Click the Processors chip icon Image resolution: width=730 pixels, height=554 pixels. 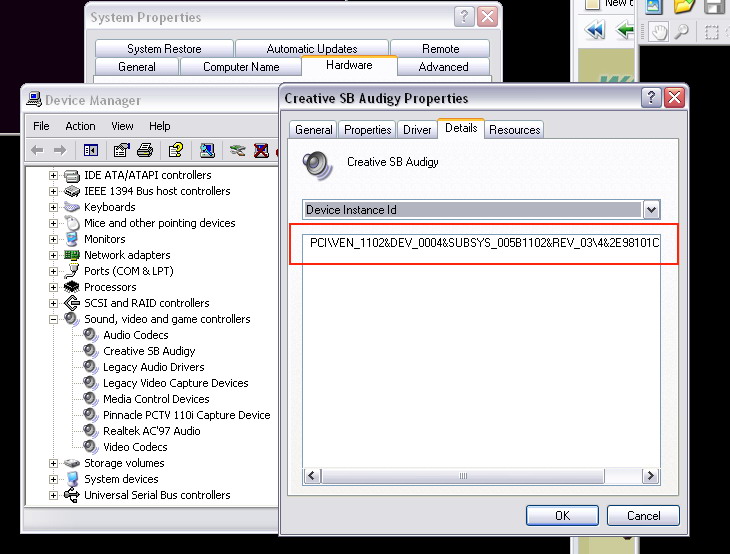click(x=72, y=287)
